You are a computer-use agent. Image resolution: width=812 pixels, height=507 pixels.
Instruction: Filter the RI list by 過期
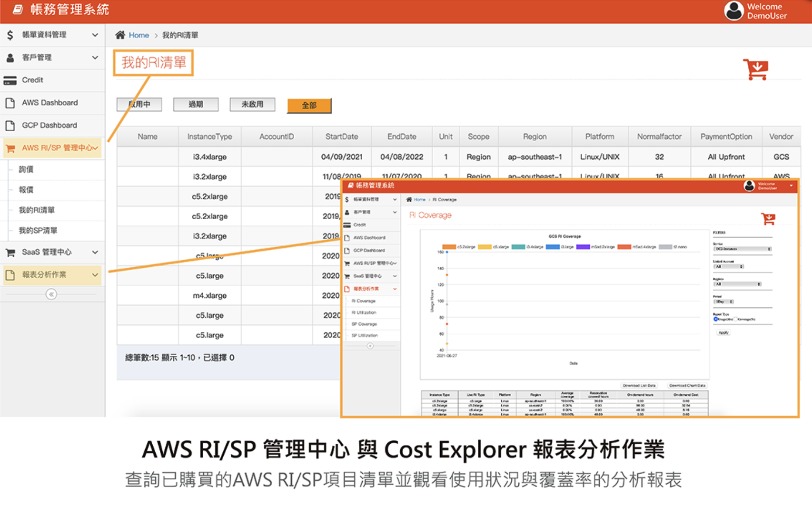tap(196, 105)
